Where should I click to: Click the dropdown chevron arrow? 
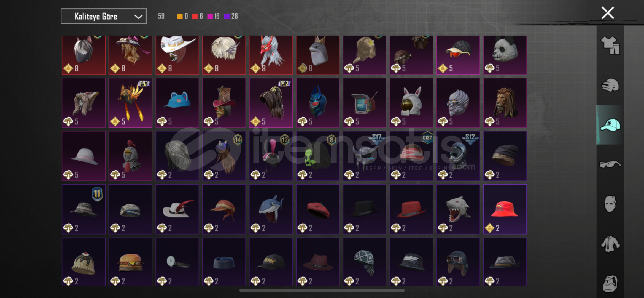[138, 17]
